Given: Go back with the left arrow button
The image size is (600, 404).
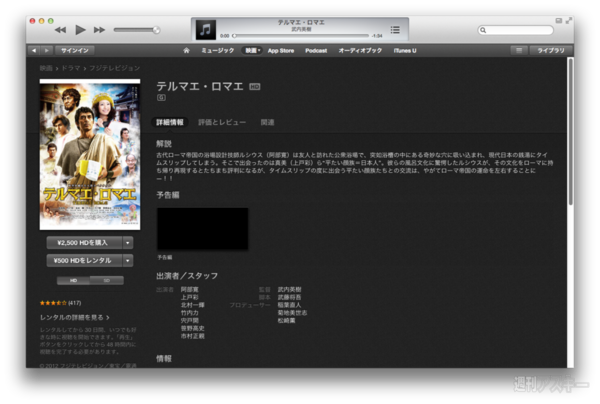Looking at the screenshot, I should (x=34, y=50).
